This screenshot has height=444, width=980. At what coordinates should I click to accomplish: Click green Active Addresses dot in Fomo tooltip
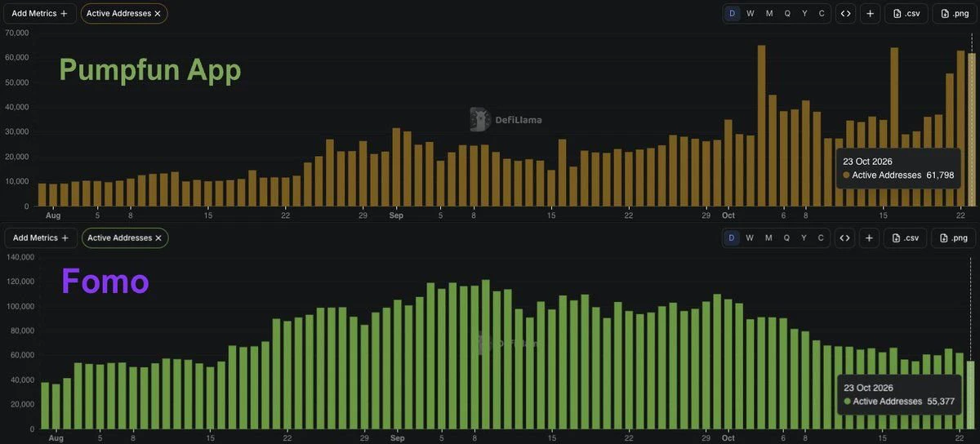pos(847,401)
